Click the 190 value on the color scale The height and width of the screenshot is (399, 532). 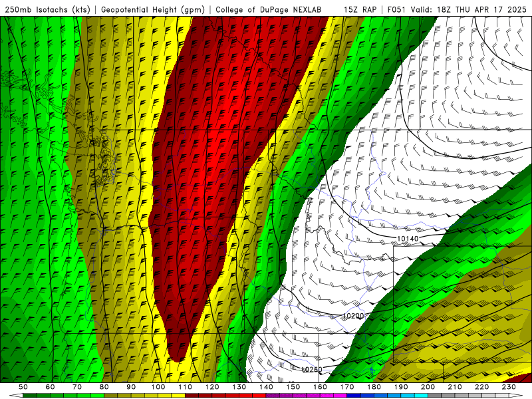pyautogui.click(x=401, y=387)
